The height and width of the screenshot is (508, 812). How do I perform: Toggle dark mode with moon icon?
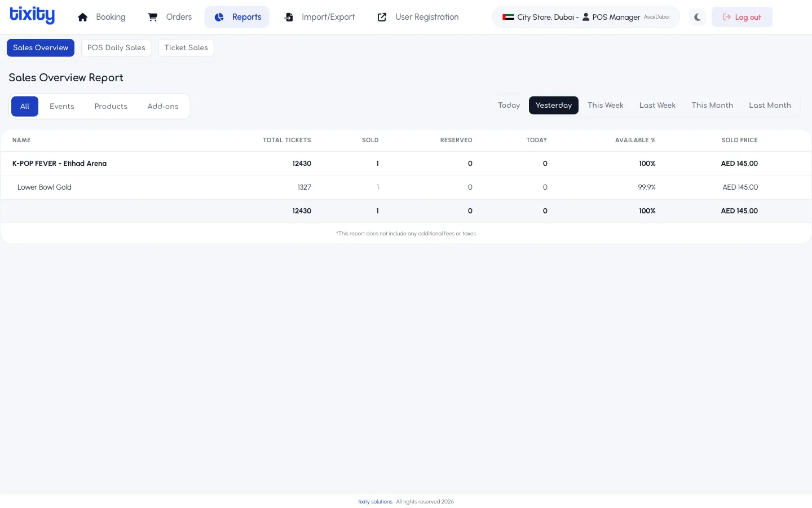[698, 17]
